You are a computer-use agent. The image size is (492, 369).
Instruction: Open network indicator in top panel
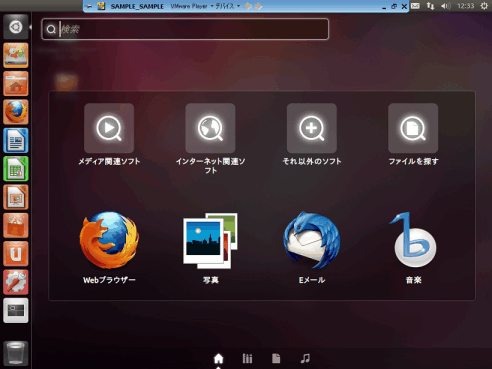(x=430, y=6)
